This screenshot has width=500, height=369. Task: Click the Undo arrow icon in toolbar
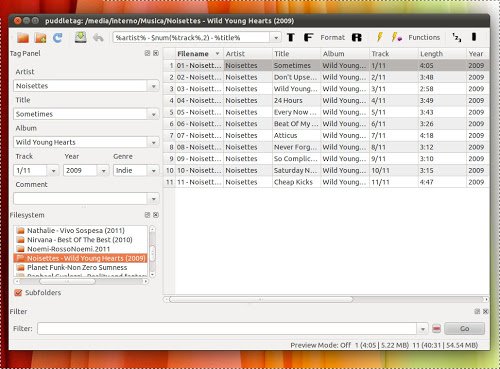(x=98, y=38)
